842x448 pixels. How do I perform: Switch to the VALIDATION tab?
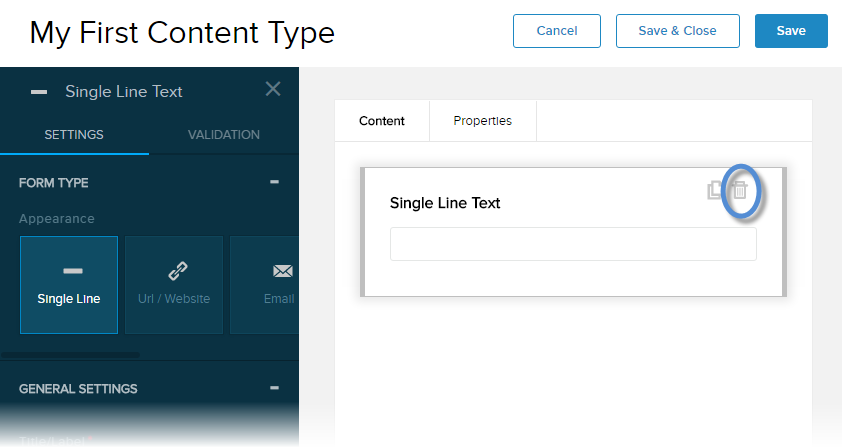click(223, 135)
